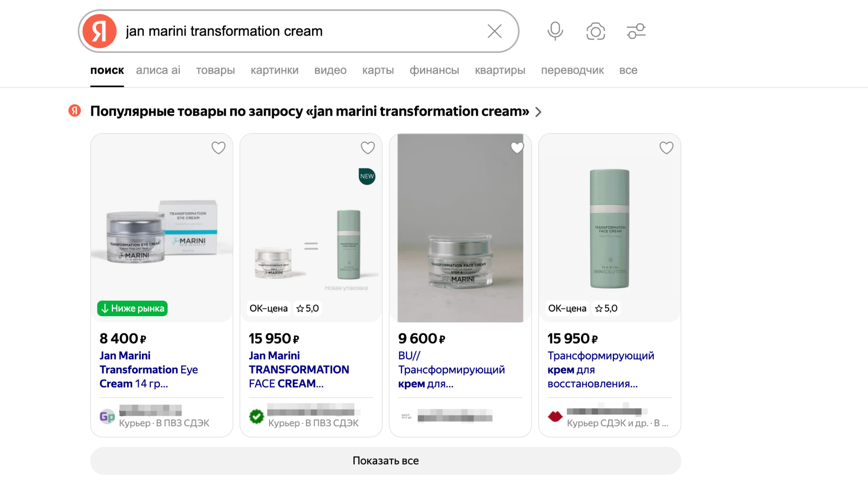Start voice search with microphone icon
Viewport: 868px width, 490px height.
(x=555, y=31)
